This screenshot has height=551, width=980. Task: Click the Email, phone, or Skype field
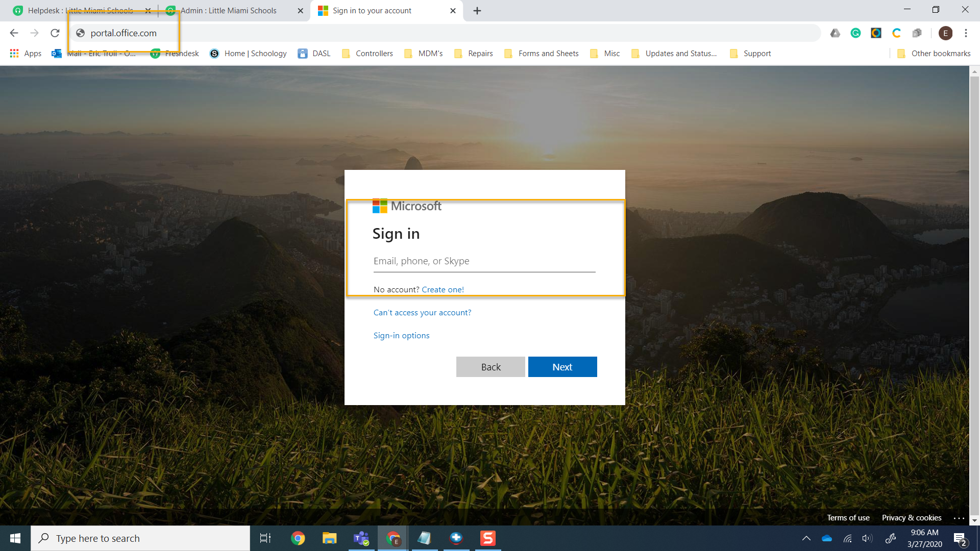click(484, 261)
